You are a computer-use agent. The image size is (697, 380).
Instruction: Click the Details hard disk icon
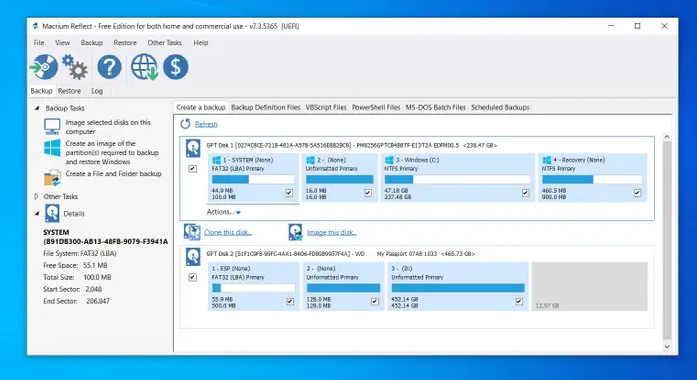tap(52, 213)
